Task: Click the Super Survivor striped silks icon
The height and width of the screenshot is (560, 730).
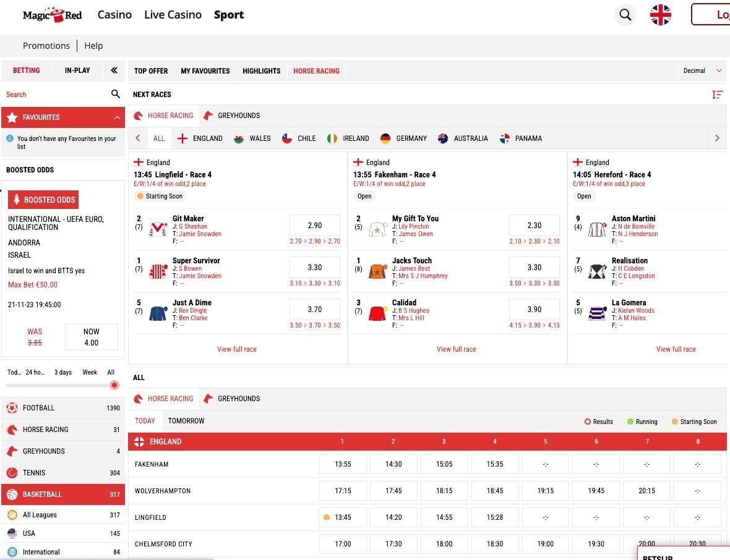Action: (x=158, y=271)
